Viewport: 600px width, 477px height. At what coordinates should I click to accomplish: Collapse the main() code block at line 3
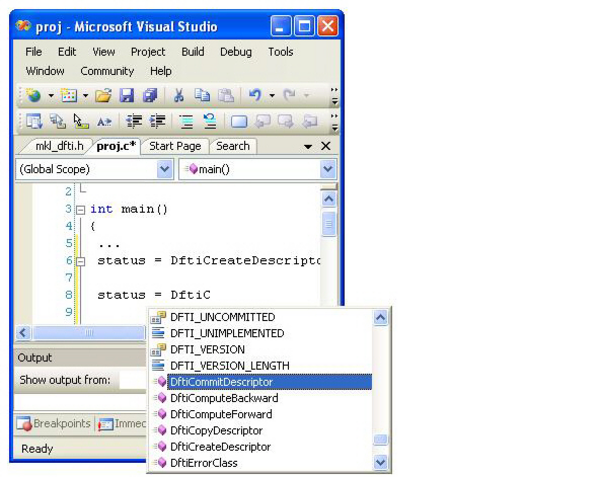tap(80, 210)
